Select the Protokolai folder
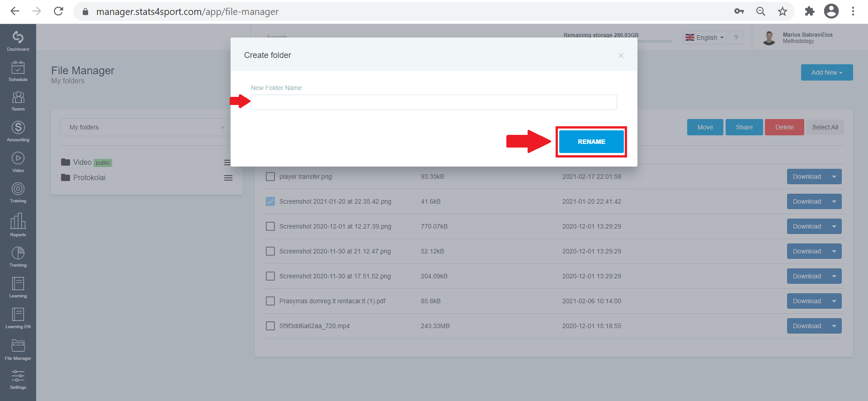Image resolution: width=868 pixels, height=401 pixels. pos(89,177)
